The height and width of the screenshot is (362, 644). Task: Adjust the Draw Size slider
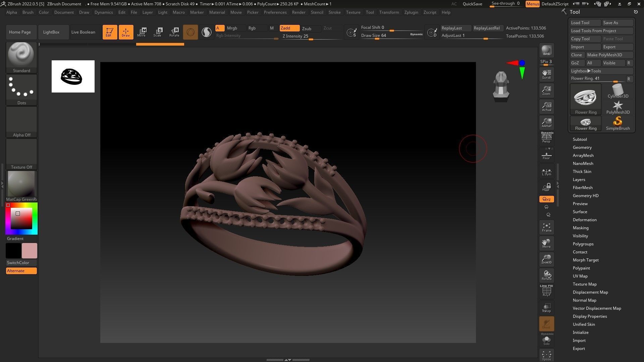point(391,36)
